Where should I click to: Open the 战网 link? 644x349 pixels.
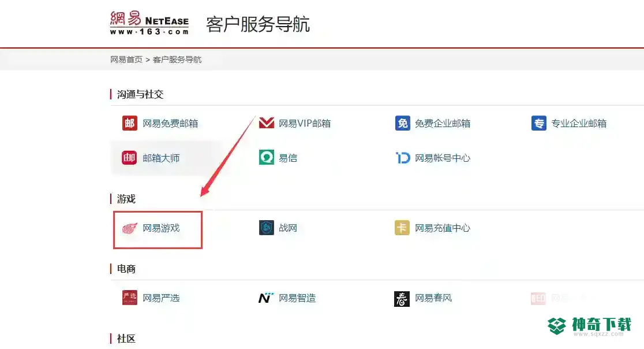(288, 228)
